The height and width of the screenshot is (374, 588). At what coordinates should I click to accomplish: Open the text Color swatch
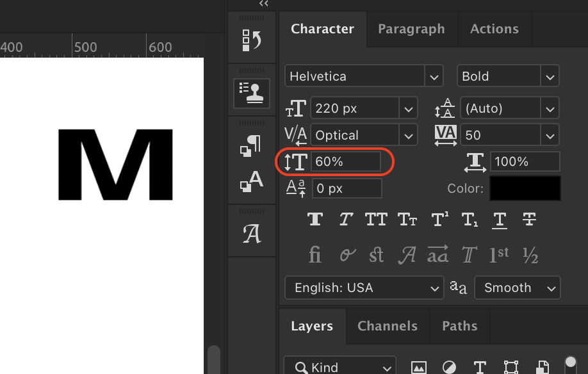tap(525, 188)
